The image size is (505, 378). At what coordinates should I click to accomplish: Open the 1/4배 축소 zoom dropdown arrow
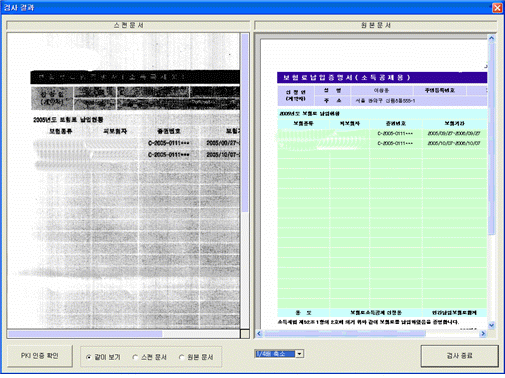click(300, 354)
